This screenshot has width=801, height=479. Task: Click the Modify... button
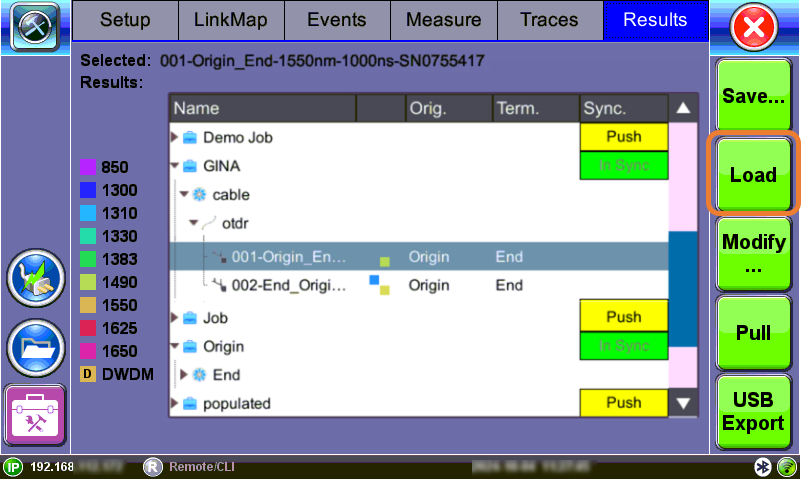pyautogui.click(x=754, y=255)
